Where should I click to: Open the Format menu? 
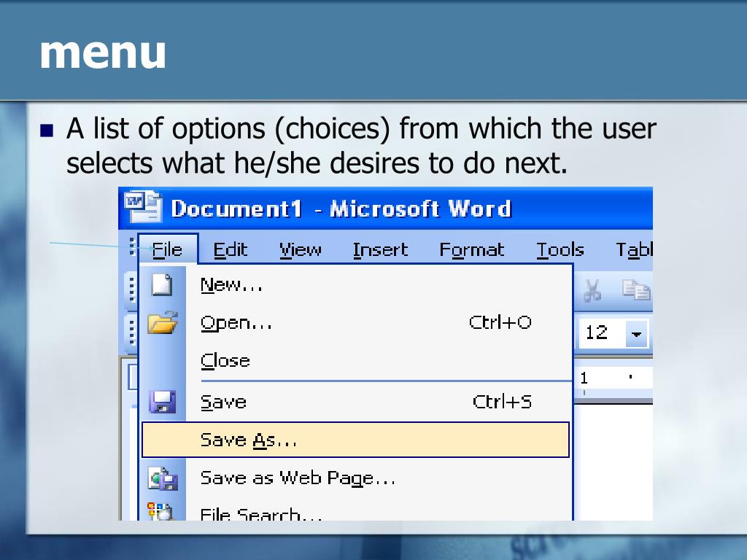[x=472, y=250]
